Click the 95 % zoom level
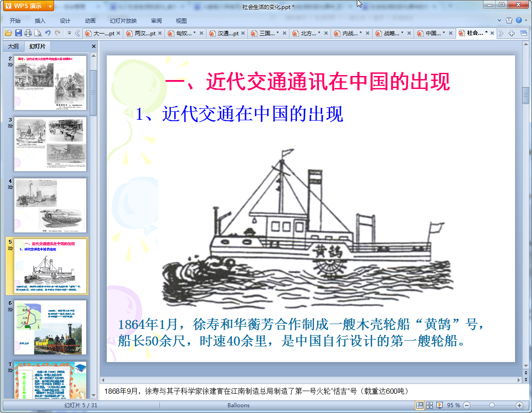532x413 pixels. click(453, 405)
